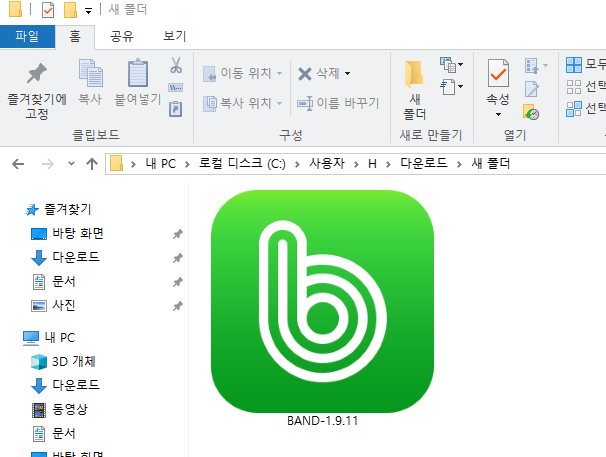Screen dimensions: 606x457
Task: Click the BAND-1.9.11 file name
Action: coord(322,421)
